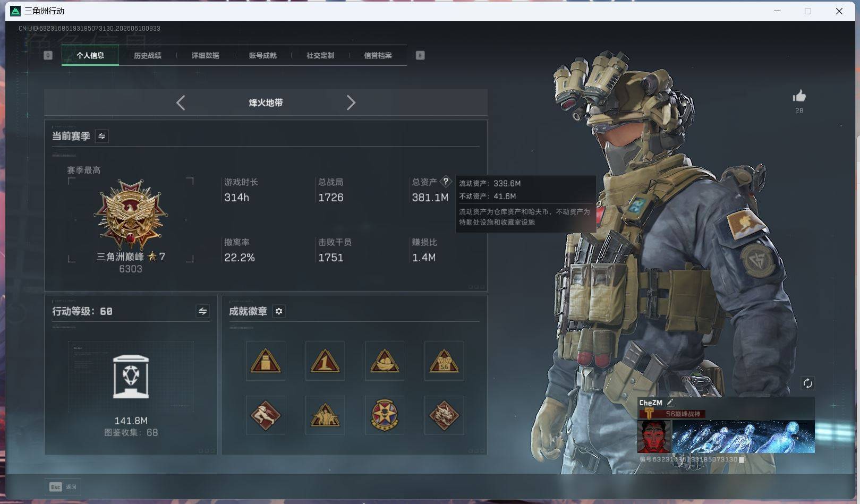Click the 烽火地带 mode title
The image size is (860, 504).
point(266,102)
